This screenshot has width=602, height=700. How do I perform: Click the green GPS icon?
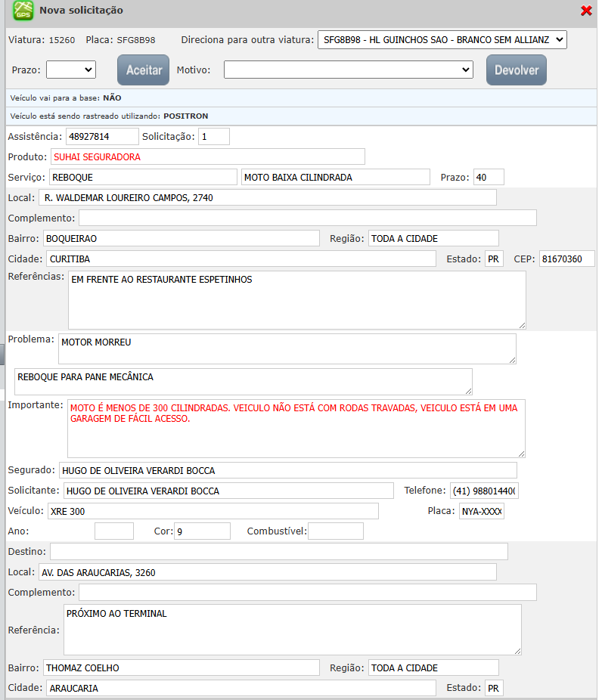23,11
